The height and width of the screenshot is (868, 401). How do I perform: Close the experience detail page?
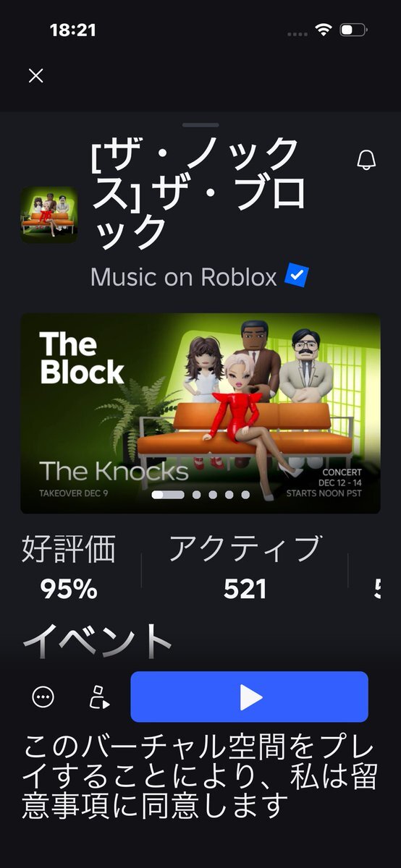tap(35, 75)
